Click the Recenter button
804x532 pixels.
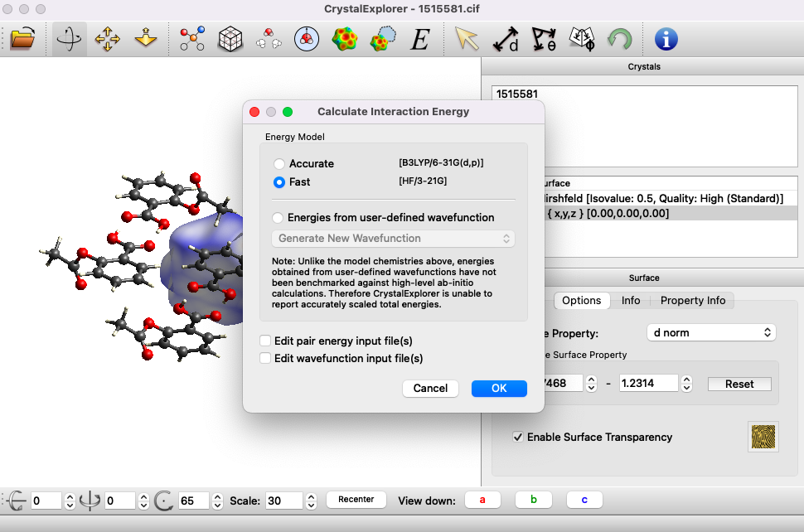(356, 499)
